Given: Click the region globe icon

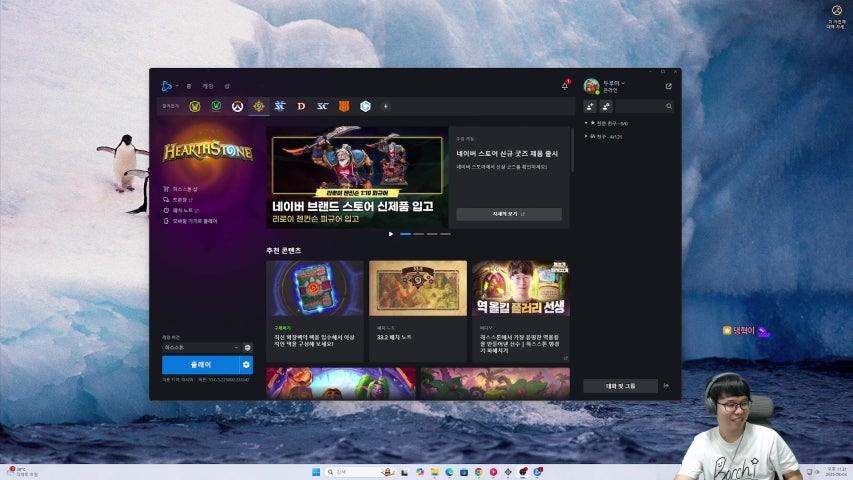Looking at the screenshot, I should [248, 347].
